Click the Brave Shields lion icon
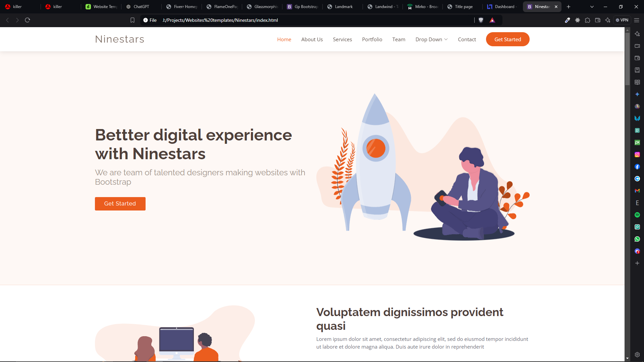 [481, 20]
